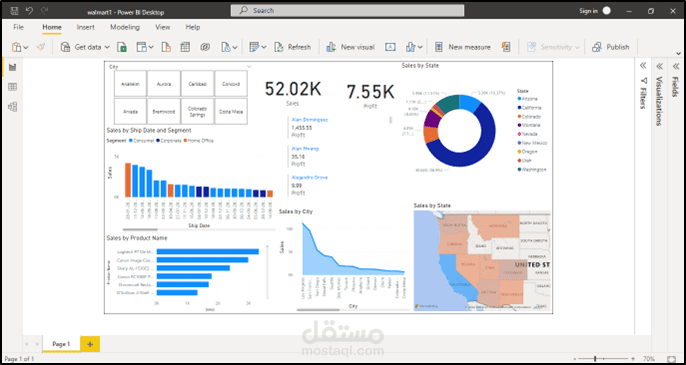Click the SQL Server source icon
Screen dimensions: 686x365
pyautogui.click(x=166, y=47)
